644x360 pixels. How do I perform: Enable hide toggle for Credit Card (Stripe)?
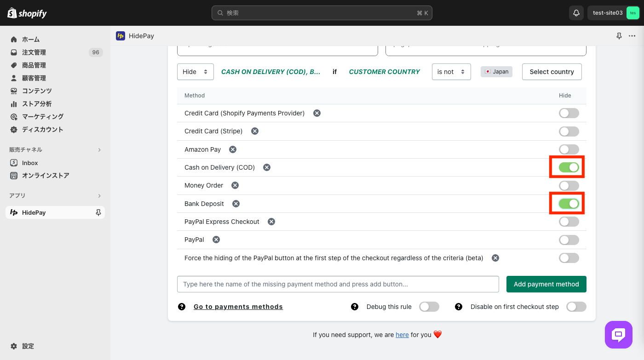[x=569, y=131]
